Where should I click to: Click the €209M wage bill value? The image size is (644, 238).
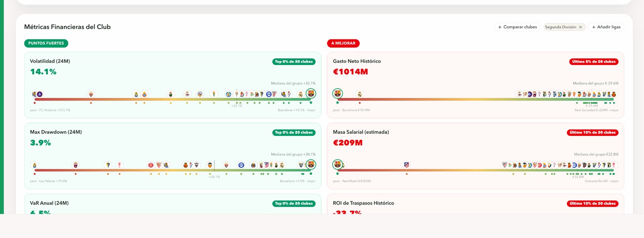[x=348, y=143]
